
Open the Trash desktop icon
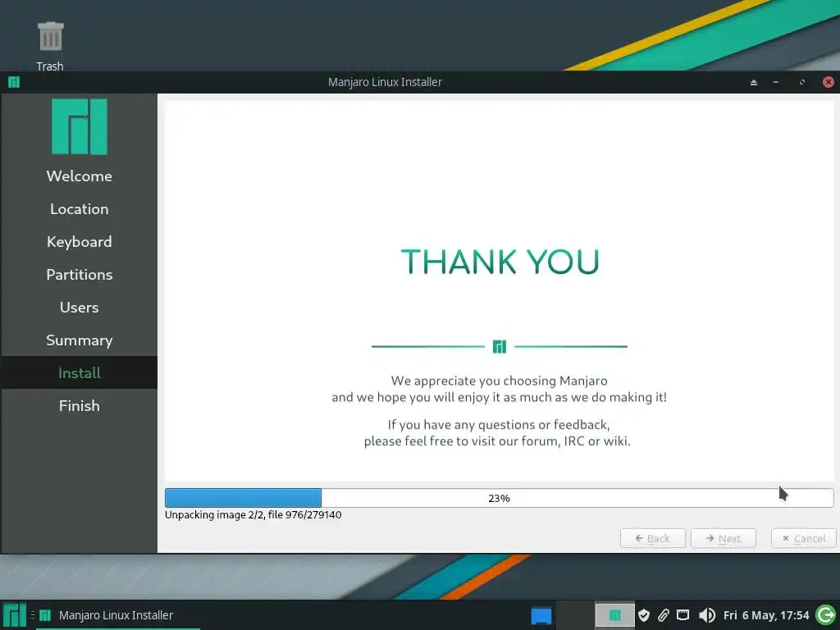click(x=50, y=46)
